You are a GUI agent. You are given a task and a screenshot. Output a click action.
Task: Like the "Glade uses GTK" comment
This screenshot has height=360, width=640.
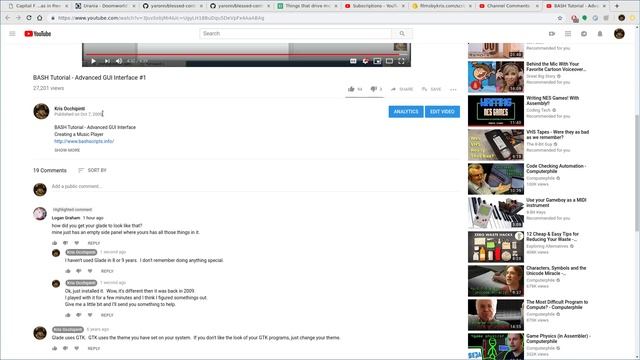[55, 348]
